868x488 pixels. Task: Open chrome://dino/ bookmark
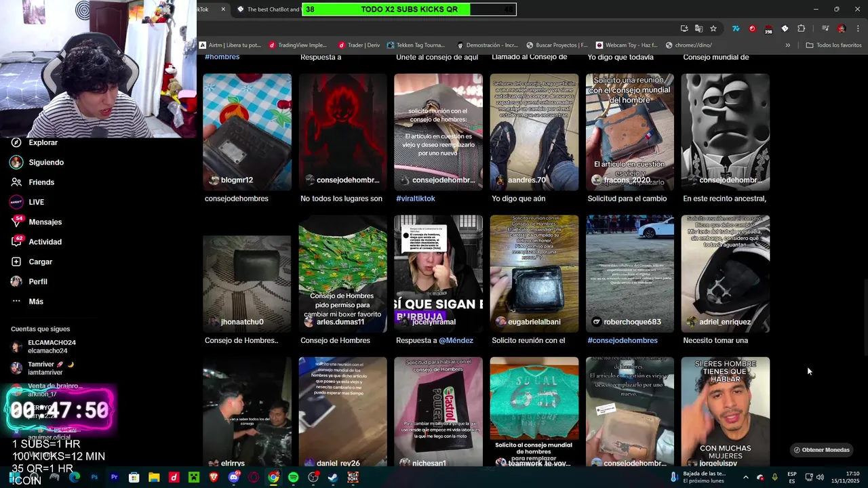coord(689,45)
